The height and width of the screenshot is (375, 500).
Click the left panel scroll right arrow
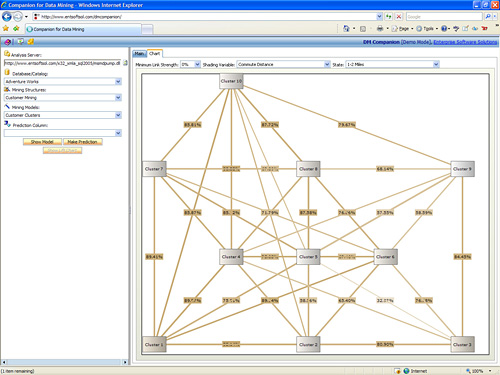point(125,362)
